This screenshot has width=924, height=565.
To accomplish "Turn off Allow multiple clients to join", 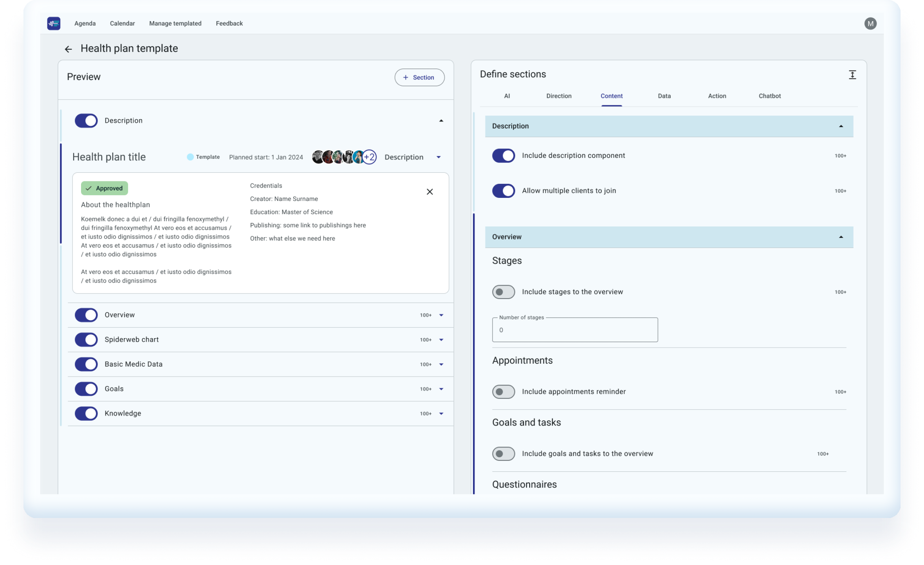I will point(503,191).
